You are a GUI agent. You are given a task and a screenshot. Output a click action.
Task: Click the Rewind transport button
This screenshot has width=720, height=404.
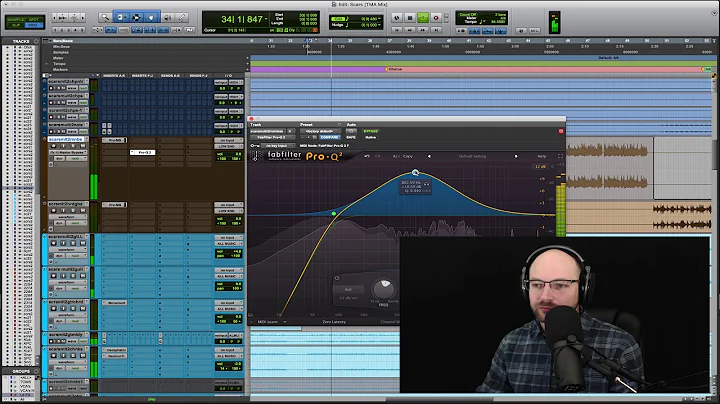[410, 30]
